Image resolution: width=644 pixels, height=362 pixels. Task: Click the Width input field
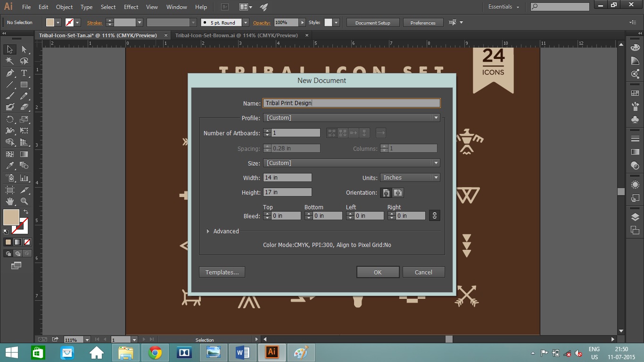pos(288,178)
